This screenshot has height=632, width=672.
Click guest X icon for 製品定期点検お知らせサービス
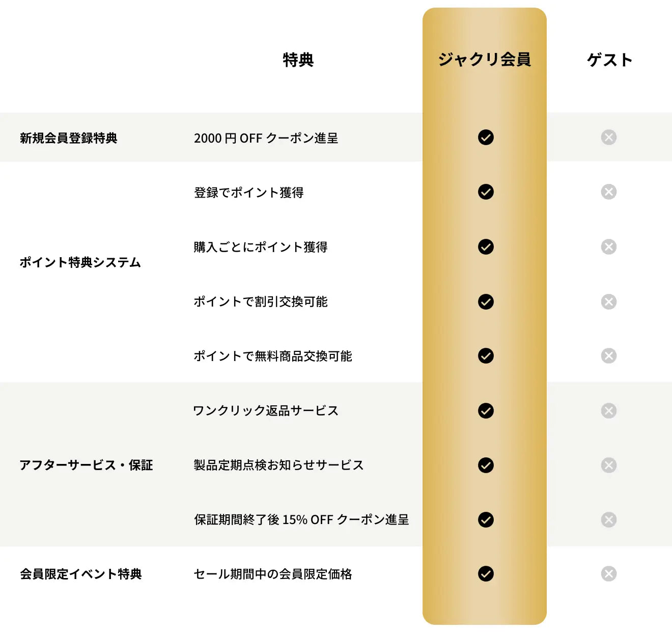pos(608,465)
